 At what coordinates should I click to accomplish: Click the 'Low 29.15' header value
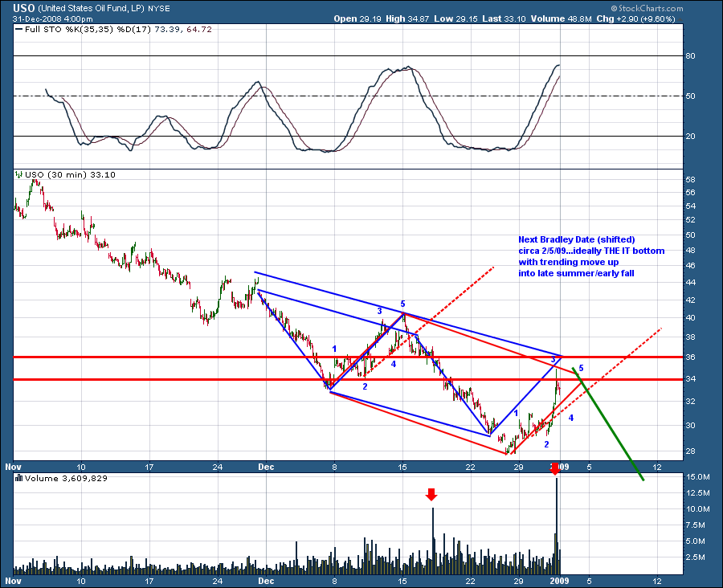click(456, 19)
